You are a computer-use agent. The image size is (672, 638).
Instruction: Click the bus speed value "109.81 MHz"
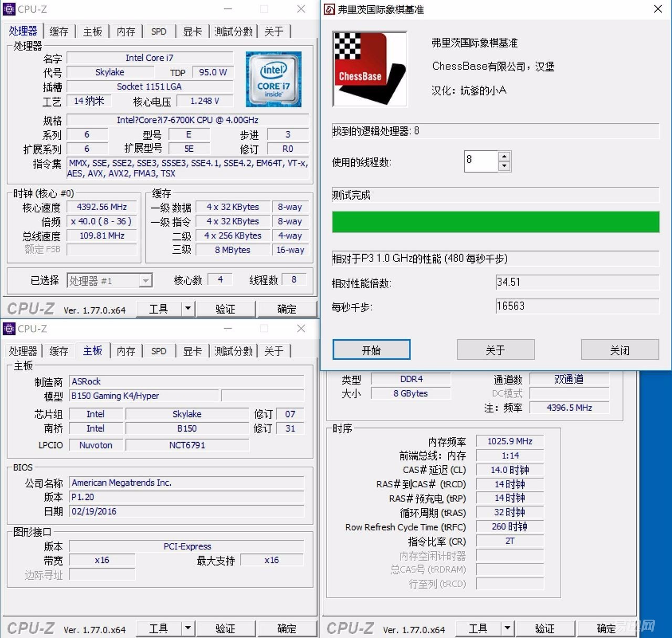(x=102, y=235)
